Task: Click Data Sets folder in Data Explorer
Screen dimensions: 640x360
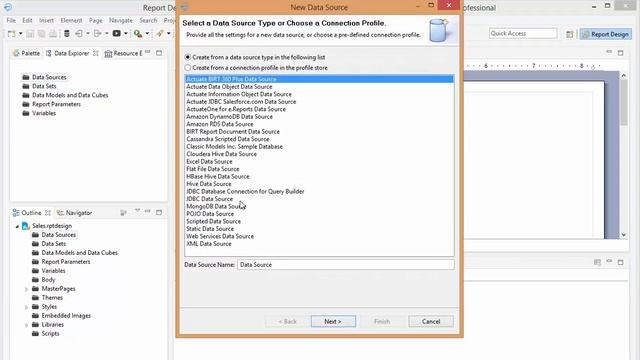Action: pos(40,86)
